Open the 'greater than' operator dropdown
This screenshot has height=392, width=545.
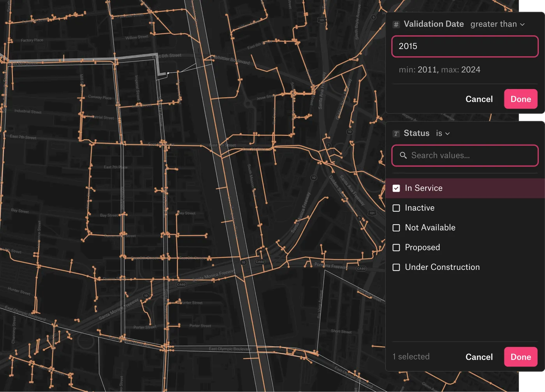point(498,24)
